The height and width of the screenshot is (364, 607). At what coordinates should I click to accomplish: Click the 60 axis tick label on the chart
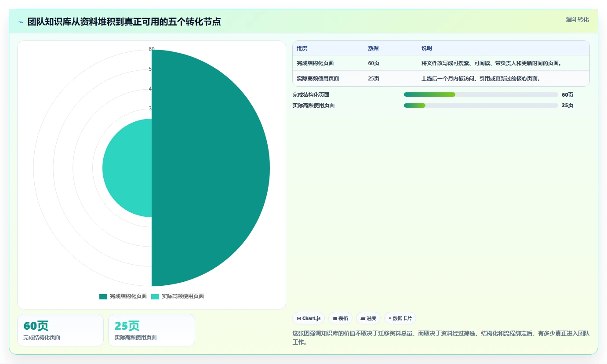[152, 49]
